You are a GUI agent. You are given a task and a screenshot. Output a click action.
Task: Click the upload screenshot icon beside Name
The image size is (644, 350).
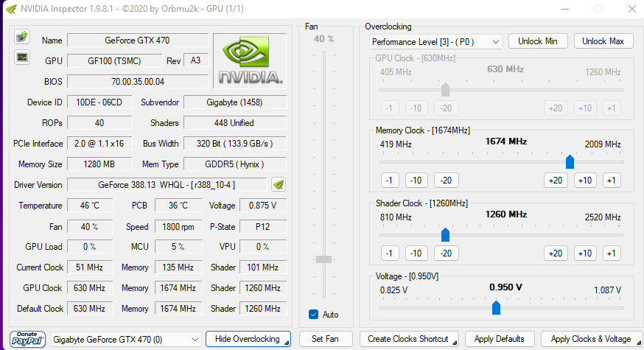[x=22, y=37]
